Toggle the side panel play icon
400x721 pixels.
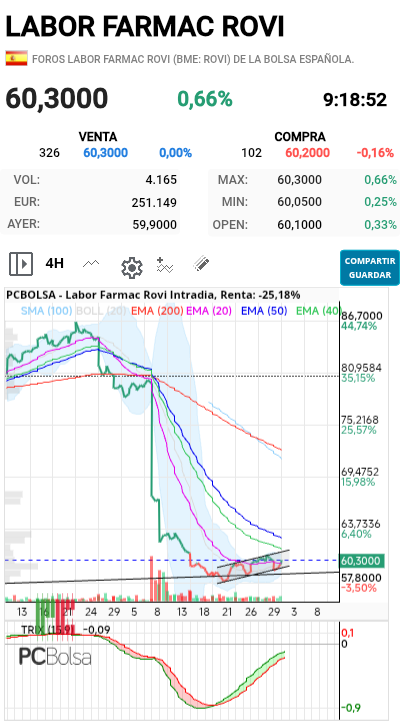21,264
